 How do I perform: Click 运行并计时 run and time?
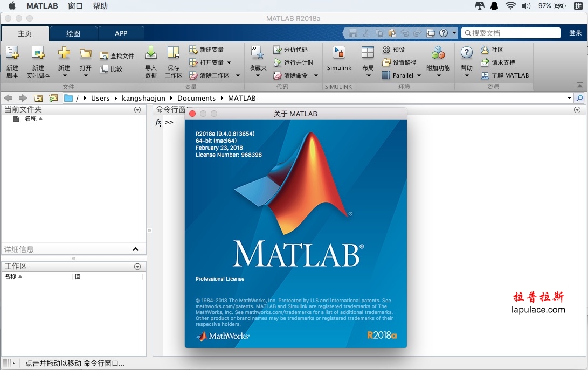point(294,62)
